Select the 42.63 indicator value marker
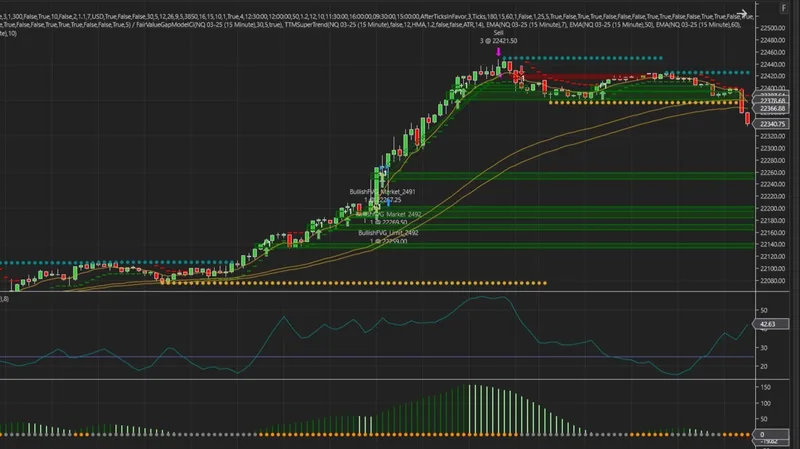This screenshot has width=800, height=449. coord(768,324)
